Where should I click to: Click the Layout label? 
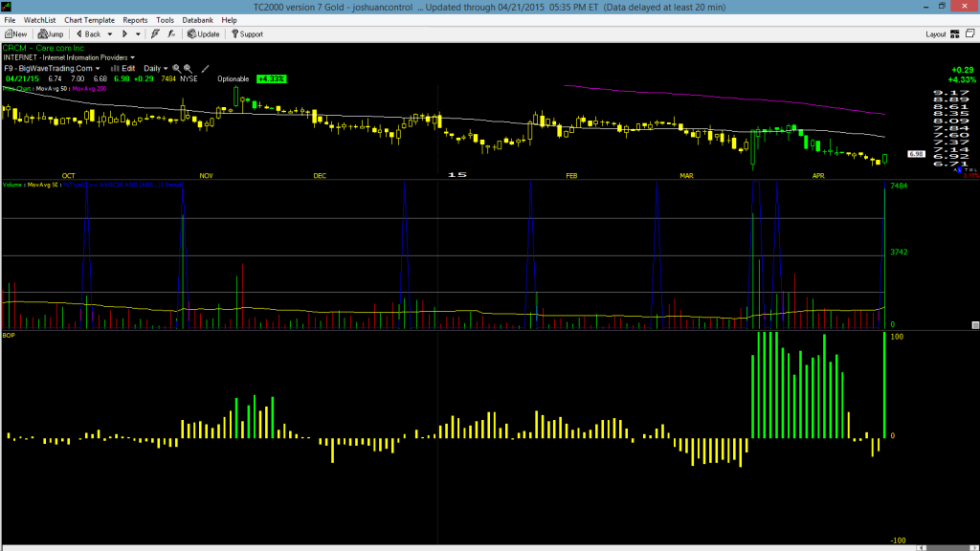coord(936,34)
